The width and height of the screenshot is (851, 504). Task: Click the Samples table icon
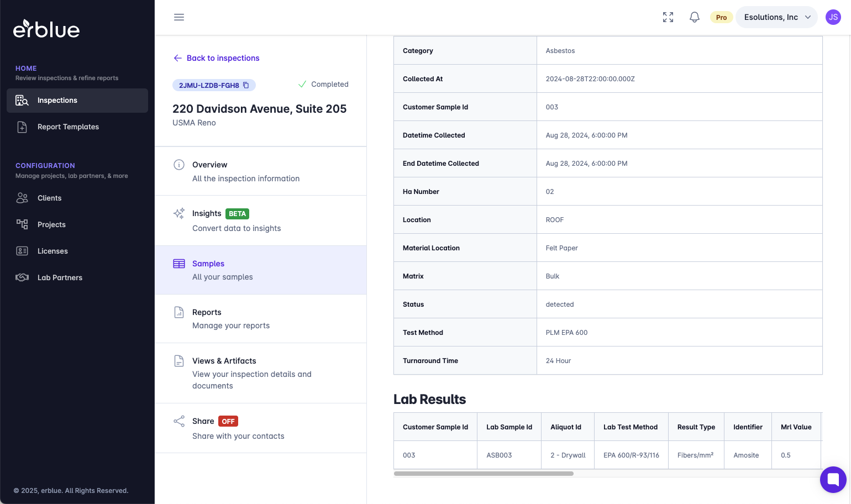pyautogui.click(x=179, y=264)
